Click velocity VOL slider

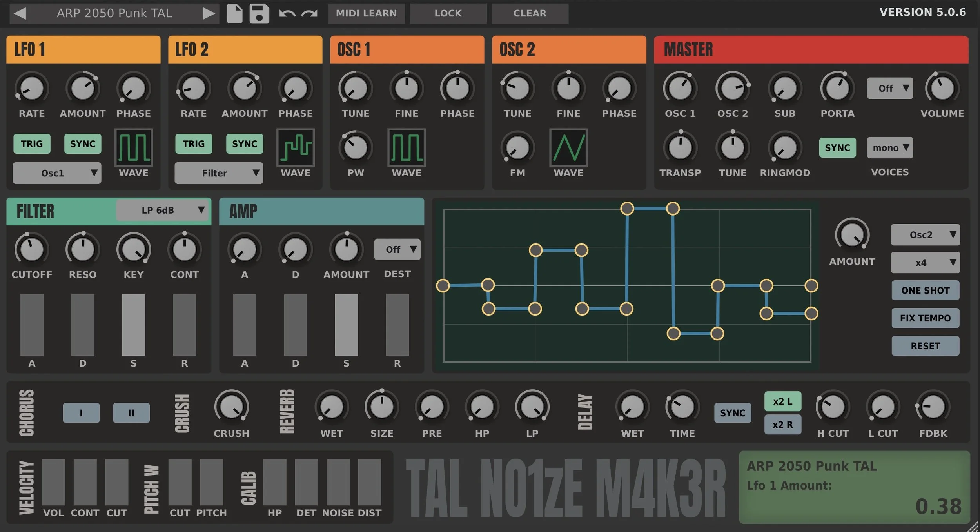pos(53,483)
